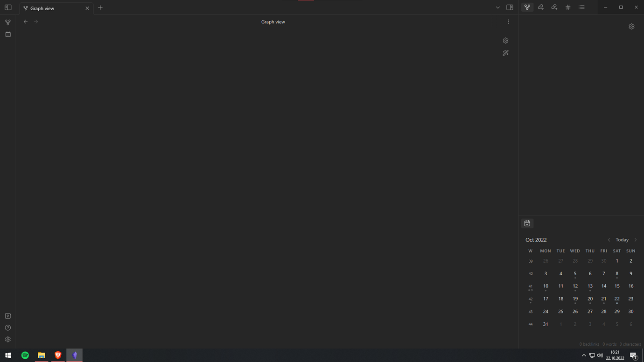Open week 41 note in calendar
Viewport: 644px width, 362px height.
530,286
